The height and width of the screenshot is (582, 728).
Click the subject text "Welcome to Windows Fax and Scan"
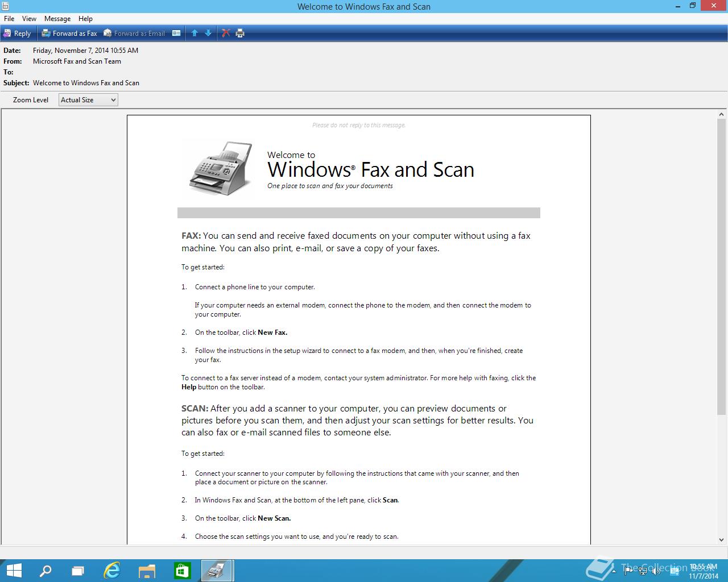[x=86, y=83]
